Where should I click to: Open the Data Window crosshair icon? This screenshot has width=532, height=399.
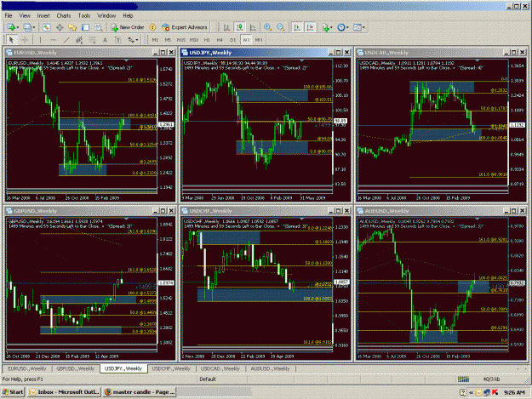pos(60,27)
